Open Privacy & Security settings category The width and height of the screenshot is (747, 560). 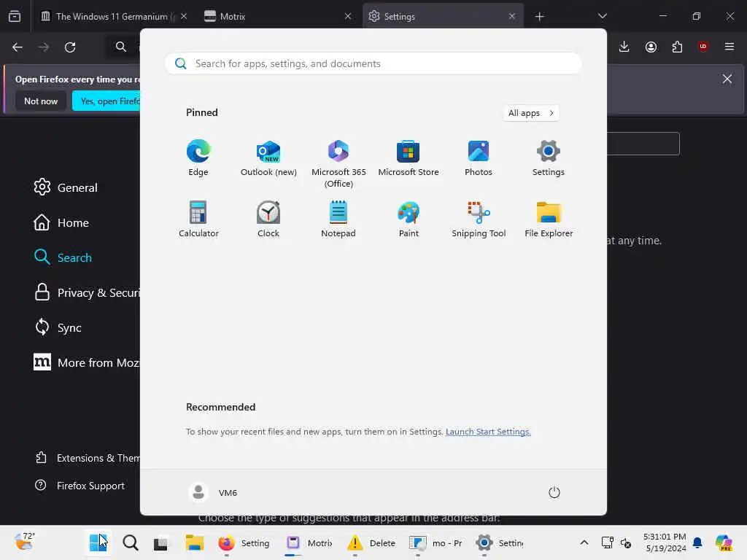87,292
